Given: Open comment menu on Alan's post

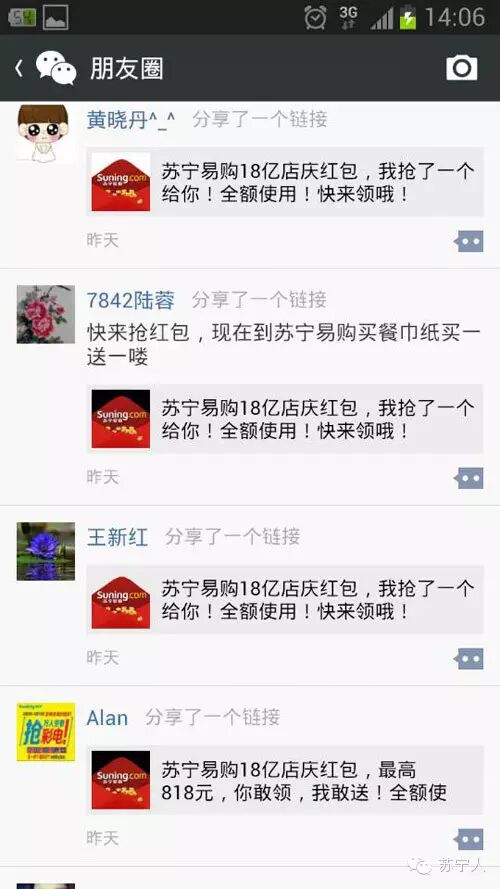Looking at the screenshot, I should (469, 839).
